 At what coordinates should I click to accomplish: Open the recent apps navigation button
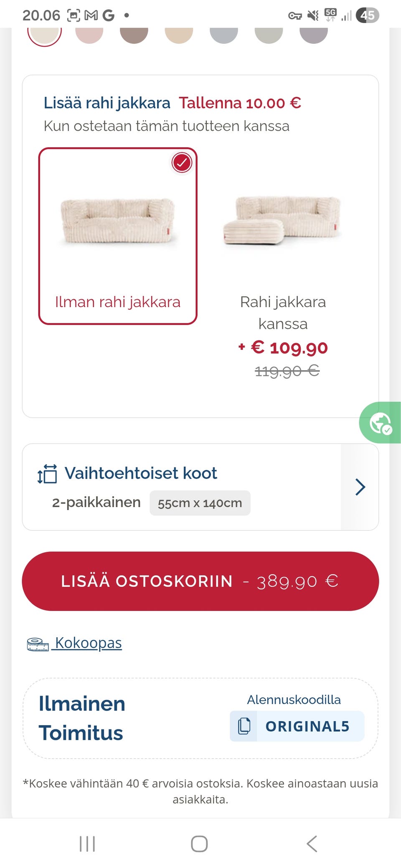87,843
